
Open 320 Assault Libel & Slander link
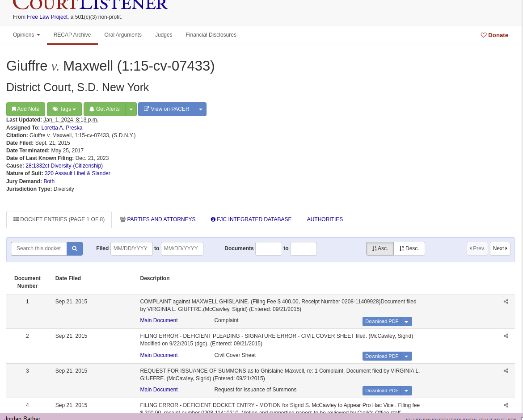[x=77, y=173]
